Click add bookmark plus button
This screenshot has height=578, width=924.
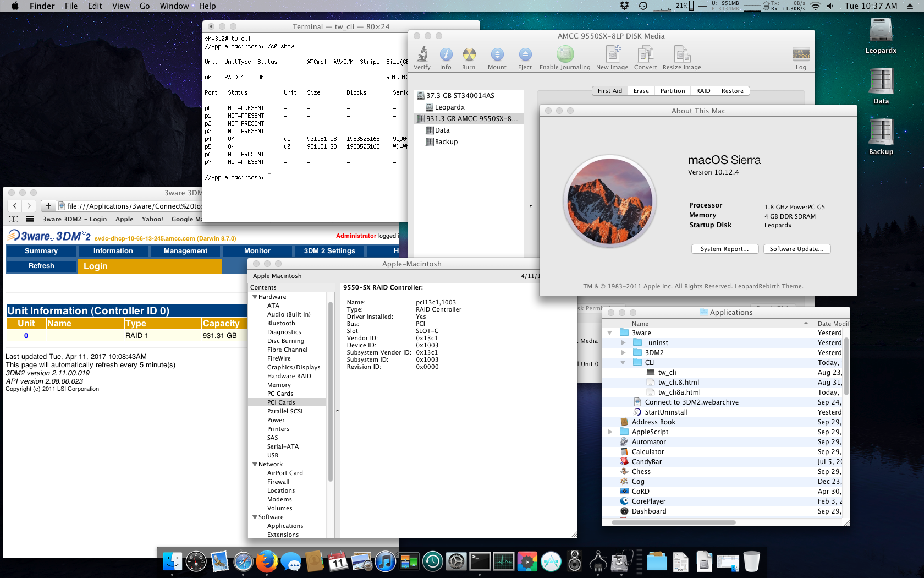(48, 206)
